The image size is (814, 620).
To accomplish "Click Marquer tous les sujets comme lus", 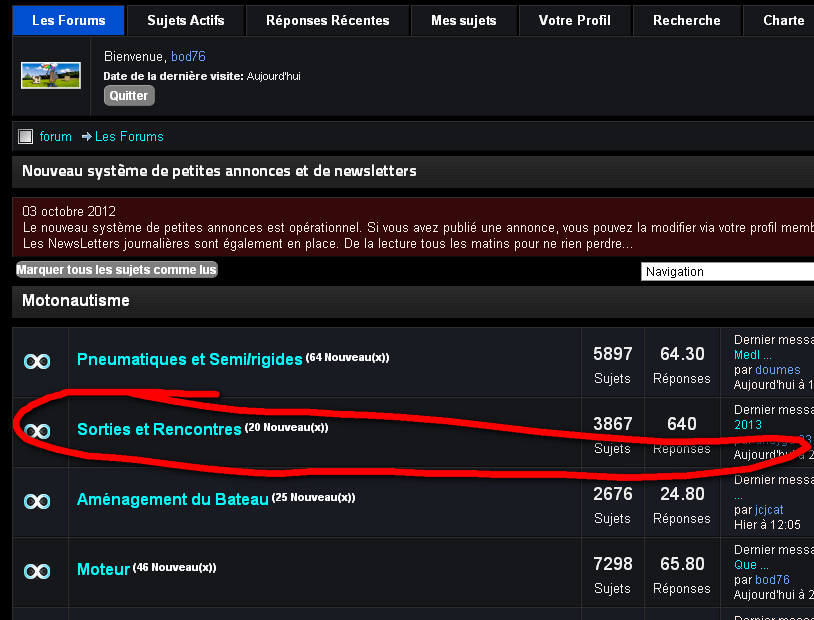I will pyautogui.click(x=117, y=270).
